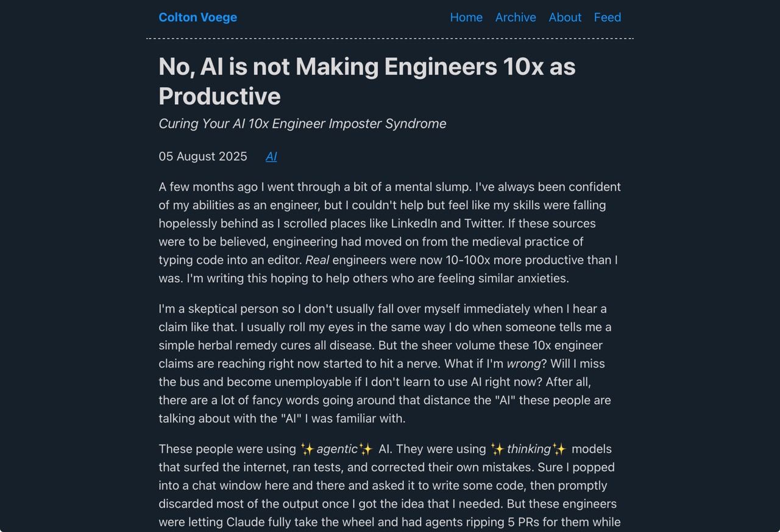
Task: Click the dashed divider below the header
Action: tap(390, 38)
